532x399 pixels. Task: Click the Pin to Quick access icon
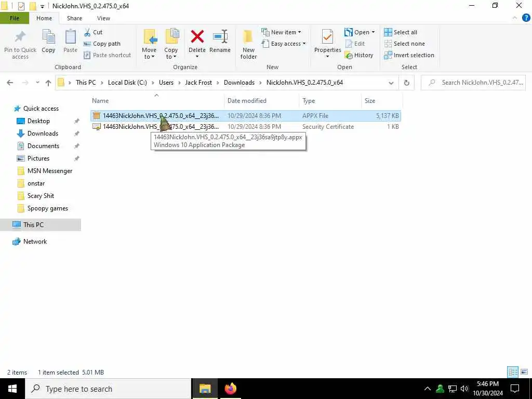click(x=20, y=44)
